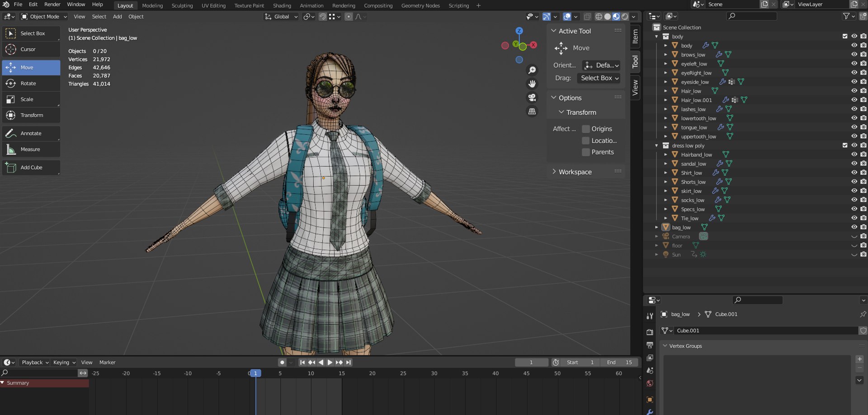Uncheck body collection exclude checkbox
This screenshot has height=415, width=868.
[844, 36]
